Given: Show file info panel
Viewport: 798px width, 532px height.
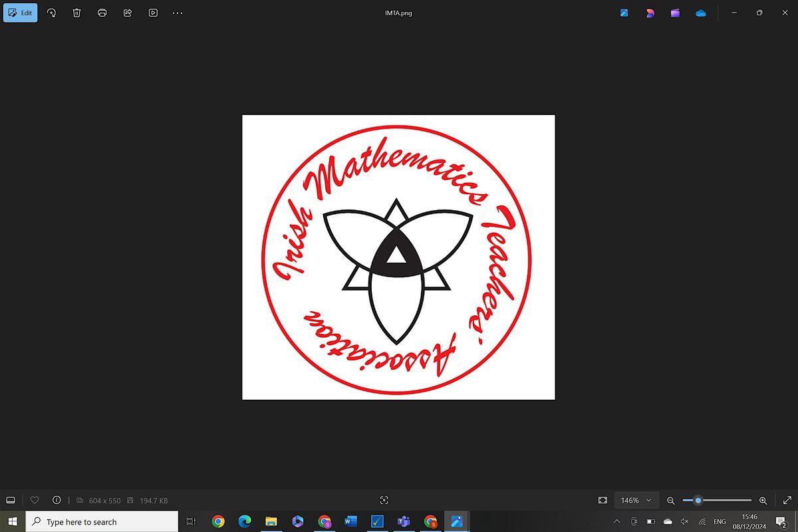Looking at the screenshot, I should pos(57,500).
